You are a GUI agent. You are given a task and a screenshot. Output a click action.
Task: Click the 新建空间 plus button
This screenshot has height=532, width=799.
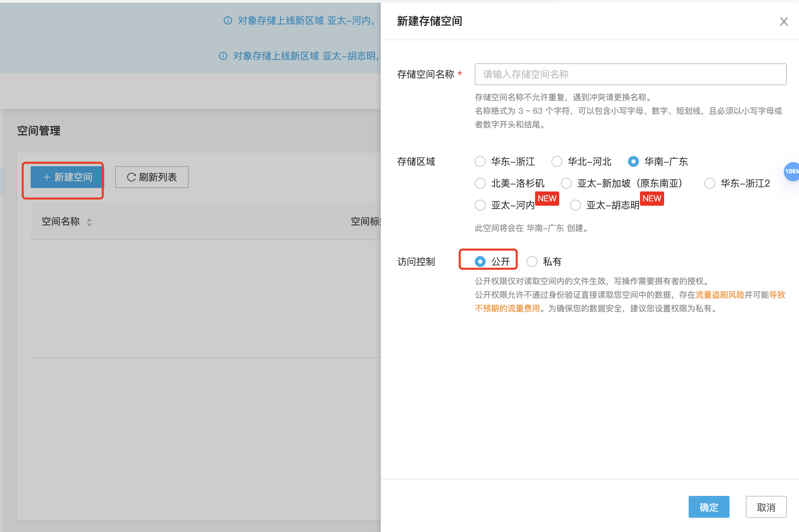tap(67, 177)
